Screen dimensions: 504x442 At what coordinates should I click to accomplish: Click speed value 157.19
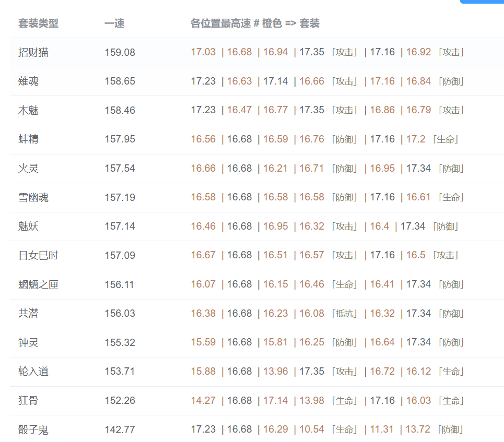(120, 197)
